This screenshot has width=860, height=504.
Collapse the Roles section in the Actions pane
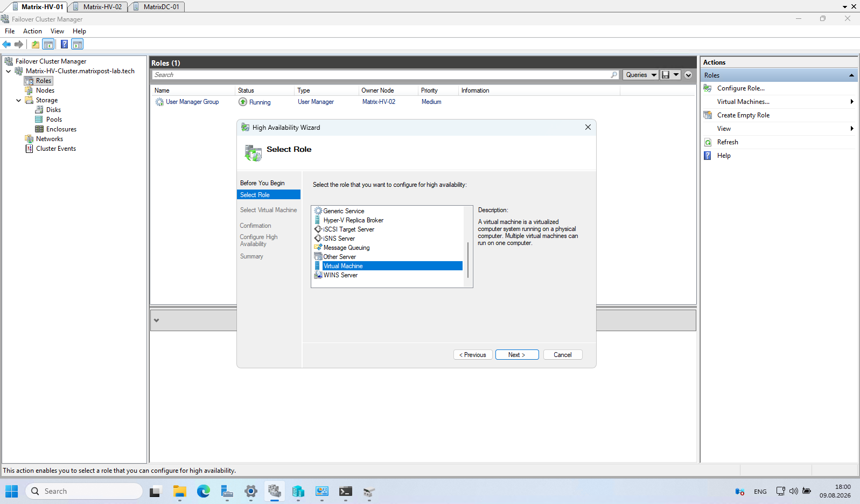point(851,75)
